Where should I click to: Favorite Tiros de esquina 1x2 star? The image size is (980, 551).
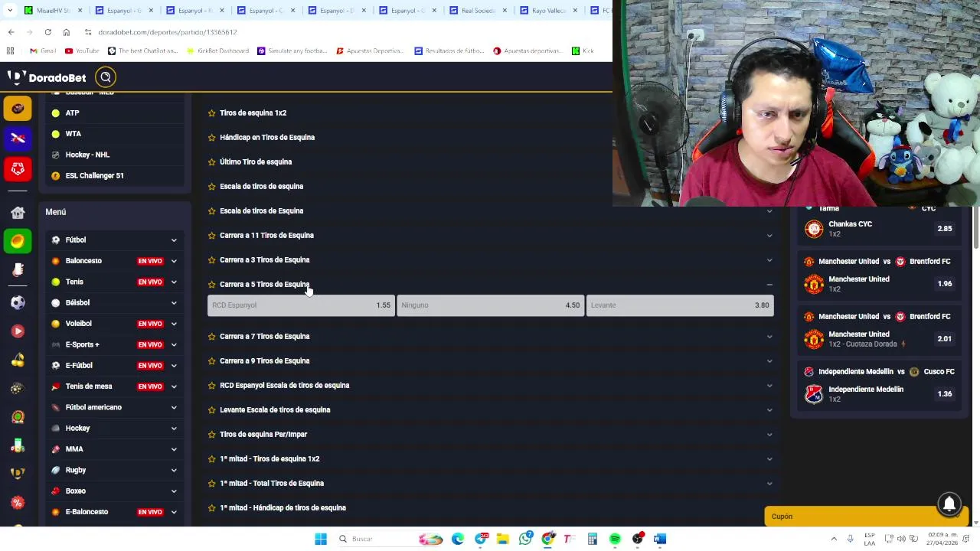point(212,113)
